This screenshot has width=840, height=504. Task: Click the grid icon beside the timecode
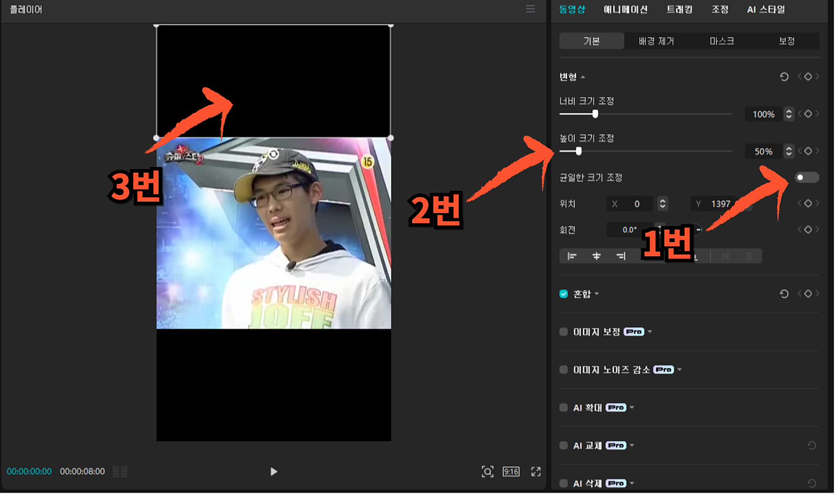pos(120,471)
